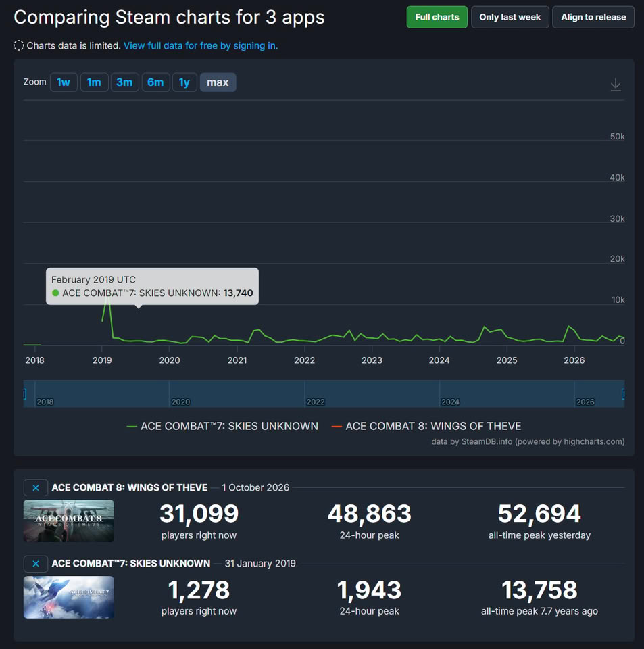Switch to Align to release view
644x649 pixels.
(593, 17)
